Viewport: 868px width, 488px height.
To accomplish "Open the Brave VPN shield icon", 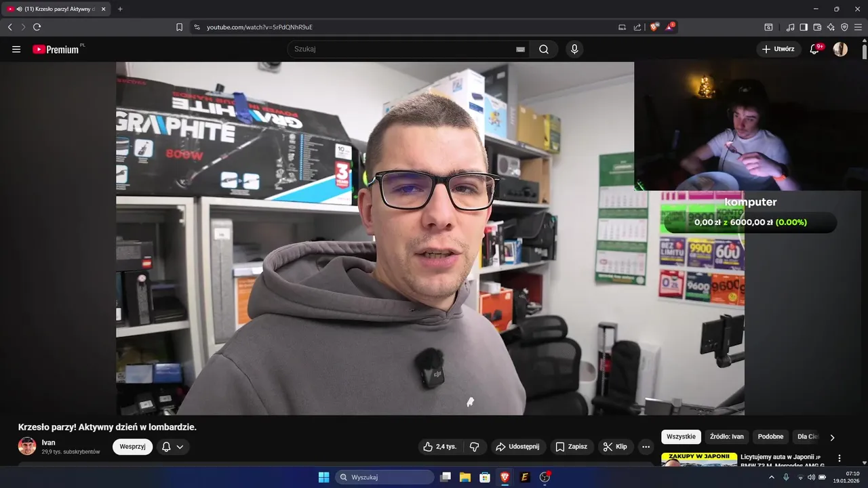I will pyautogui.click(x=844, y=27).
